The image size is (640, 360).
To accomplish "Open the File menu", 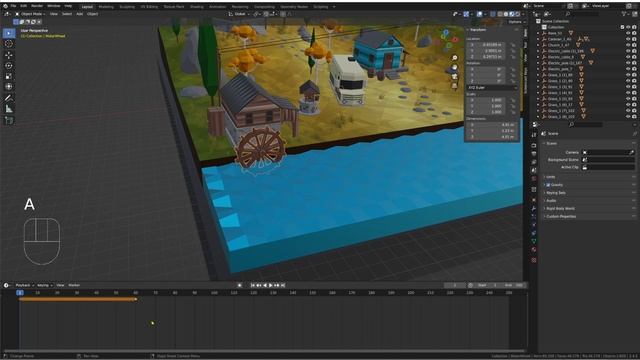I will point(13,6).
